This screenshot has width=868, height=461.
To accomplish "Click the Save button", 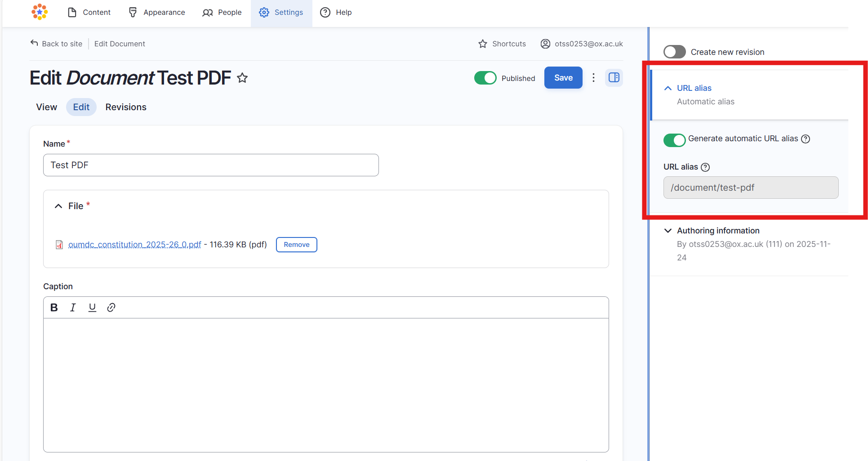I will (563, 78).
